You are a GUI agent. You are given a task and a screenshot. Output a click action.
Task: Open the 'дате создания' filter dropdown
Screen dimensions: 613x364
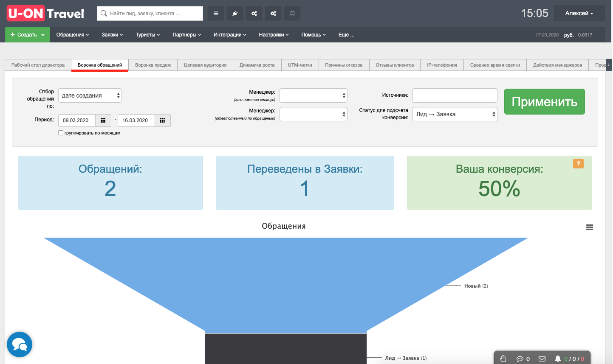tap(90, 95)
